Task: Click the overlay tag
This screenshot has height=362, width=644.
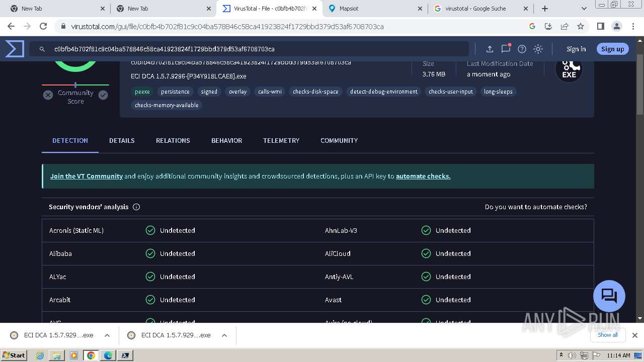Action: point(238,92)
